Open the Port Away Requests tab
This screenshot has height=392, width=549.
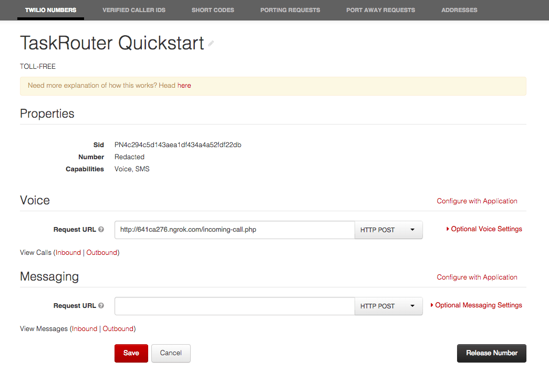click(x=380, y=10)
